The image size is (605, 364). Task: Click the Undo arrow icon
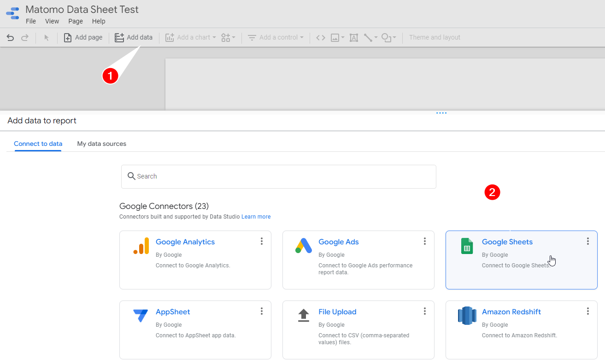10,38
